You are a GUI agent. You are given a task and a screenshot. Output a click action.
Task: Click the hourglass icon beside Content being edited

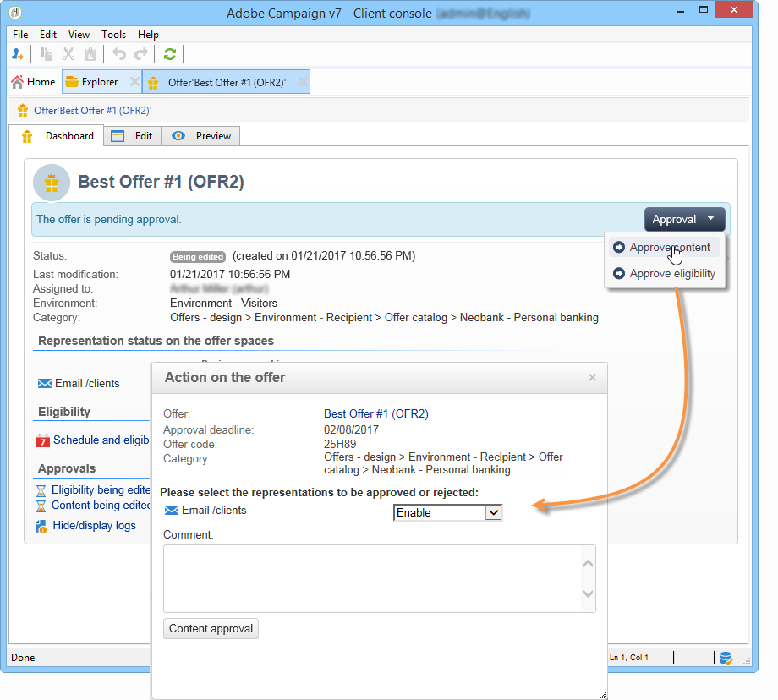pos(41,506)
